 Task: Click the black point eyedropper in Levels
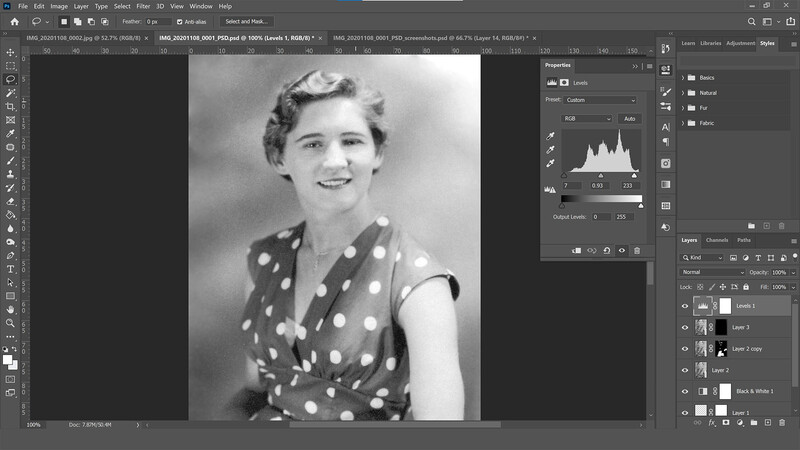(x=550, y=136)
